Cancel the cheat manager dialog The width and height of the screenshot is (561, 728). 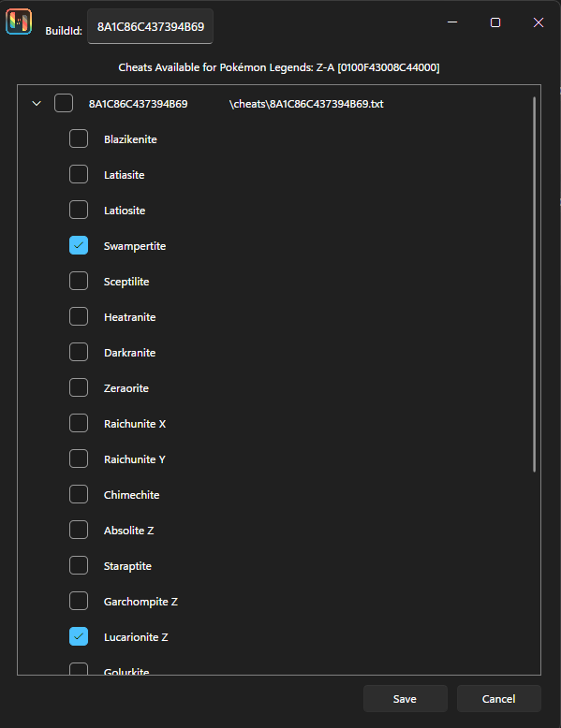498,699
